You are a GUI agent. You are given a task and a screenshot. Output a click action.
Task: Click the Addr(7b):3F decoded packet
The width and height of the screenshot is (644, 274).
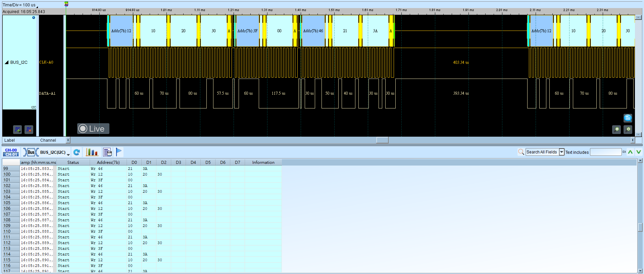[x=247, y=31]
